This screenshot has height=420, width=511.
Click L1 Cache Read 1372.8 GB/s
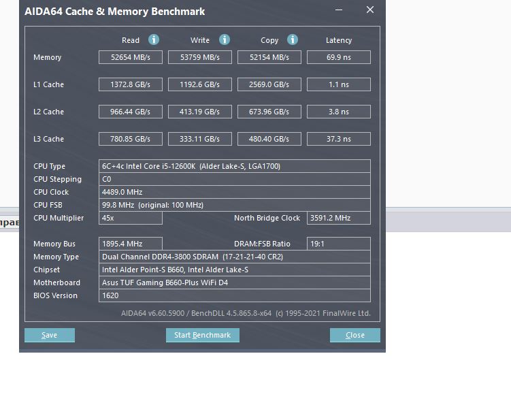point(131,84)
